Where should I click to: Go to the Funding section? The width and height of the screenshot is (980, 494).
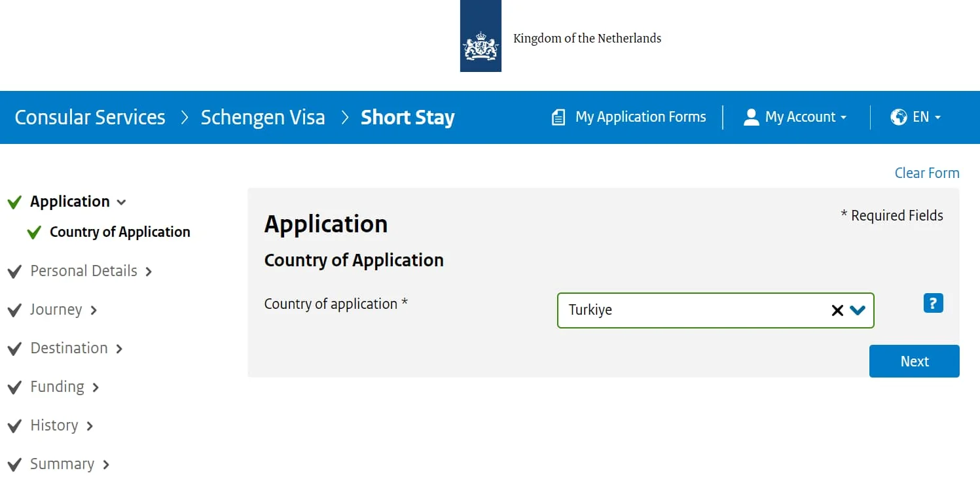[57, 387]
